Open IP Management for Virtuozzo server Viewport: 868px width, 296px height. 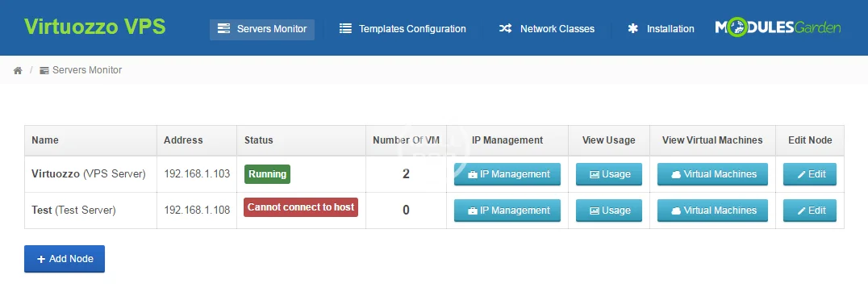[507, 174]
